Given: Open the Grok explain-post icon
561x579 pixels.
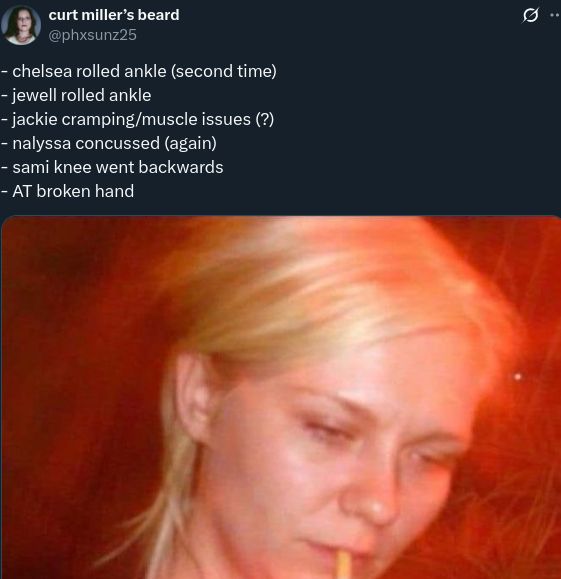Looking at the screenshot, I should tap(530, 16).
